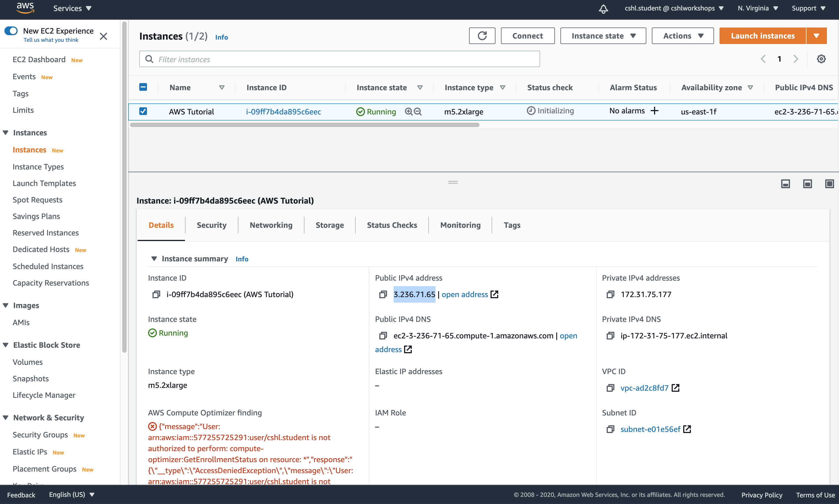Viewport: 839px width, 504px height.
Task: Toggle the select-all instances checkbox in header
Action: (143, 87)
